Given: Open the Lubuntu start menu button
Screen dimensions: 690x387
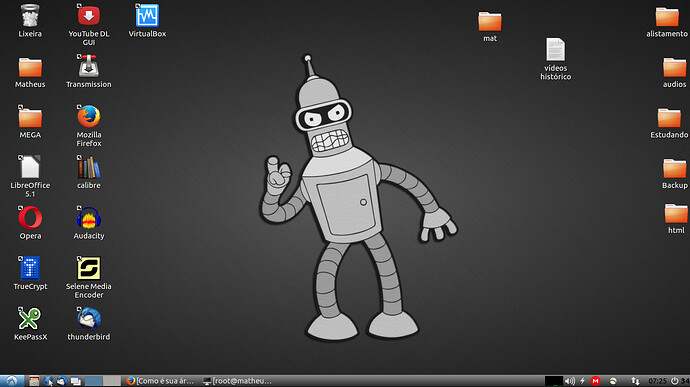Looking at the screenshot, I should (11, 381).
